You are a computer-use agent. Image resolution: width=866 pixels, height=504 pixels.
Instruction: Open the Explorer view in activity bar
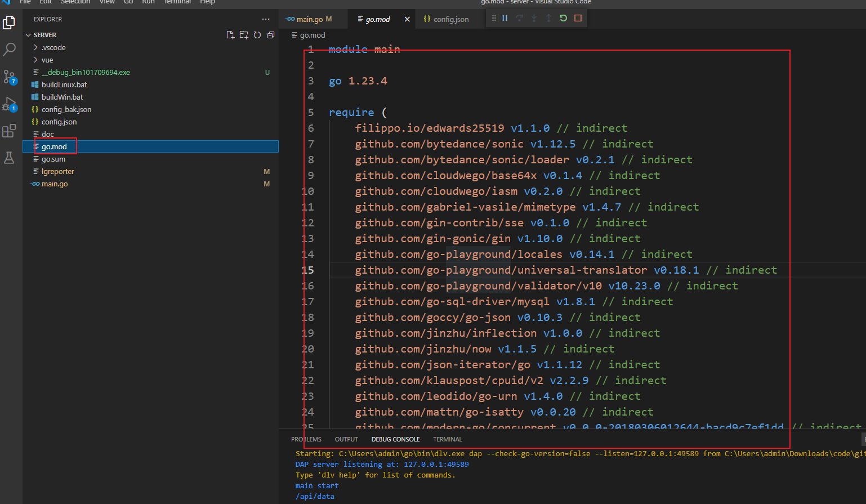point(9,23)
